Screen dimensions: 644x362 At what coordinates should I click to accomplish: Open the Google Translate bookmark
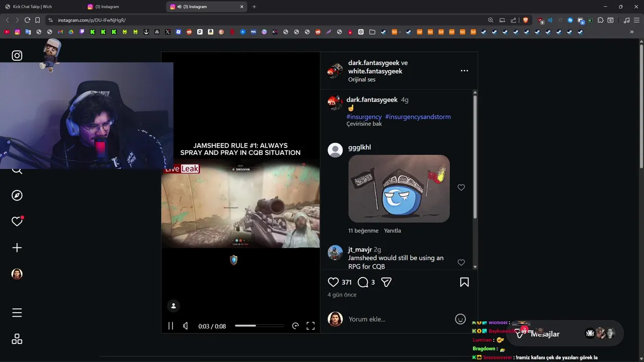click(28, 32)
